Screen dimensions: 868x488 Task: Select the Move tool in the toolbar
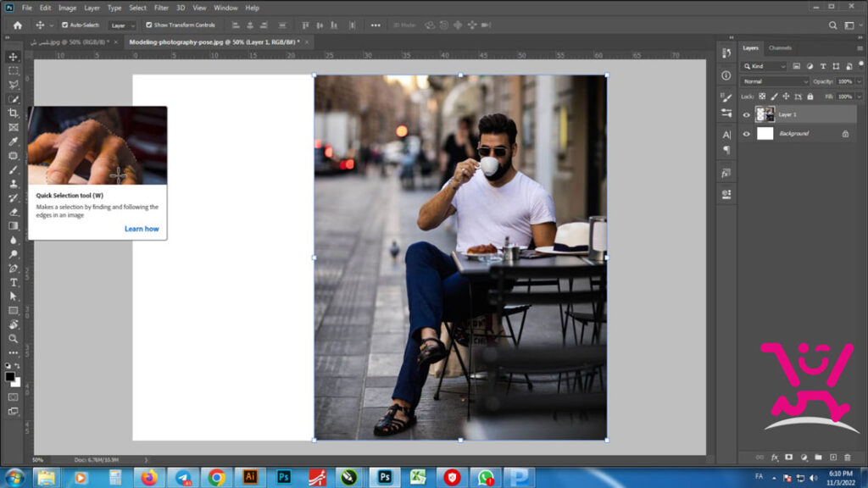[14, 57]
